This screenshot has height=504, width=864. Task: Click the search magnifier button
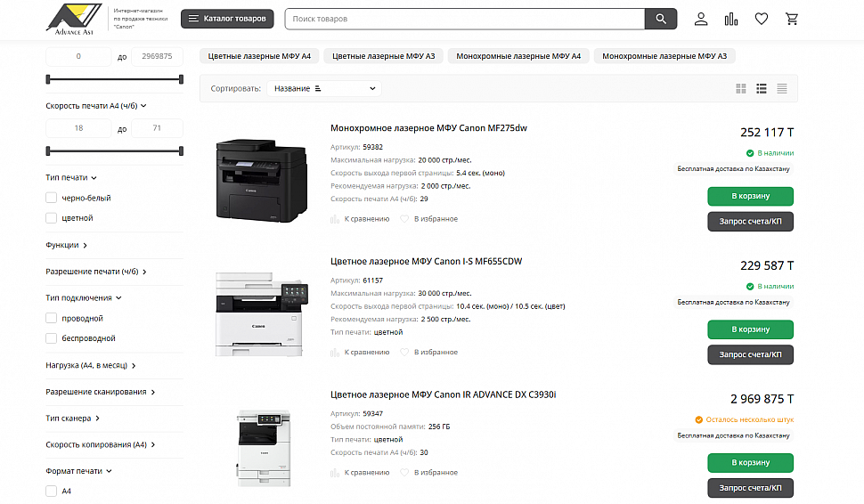[661, 19]
